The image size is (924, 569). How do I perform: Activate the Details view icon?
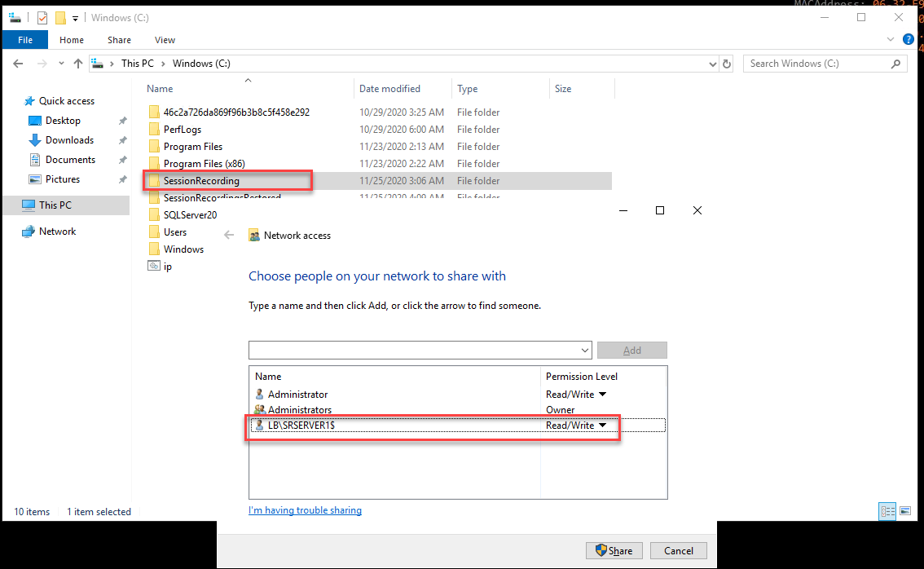pyautogui.click(x=887, y=511)
